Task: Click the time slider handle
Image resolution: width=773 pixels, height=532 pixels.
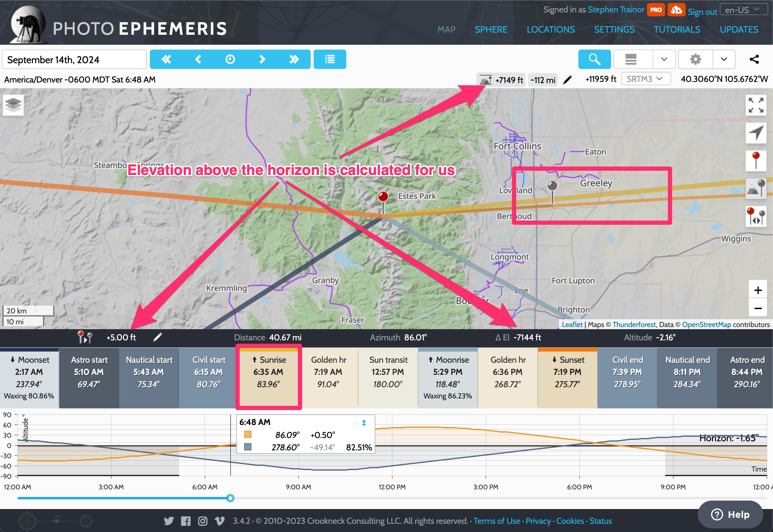Action: (x=230, y=498)
